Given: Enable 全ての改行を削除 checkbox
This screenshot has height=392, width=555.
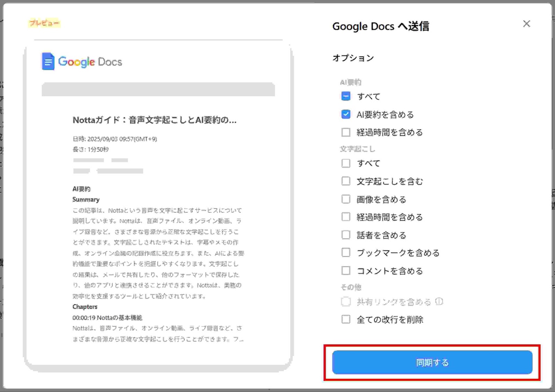Looking at the screenshot, I should (346, 319).
